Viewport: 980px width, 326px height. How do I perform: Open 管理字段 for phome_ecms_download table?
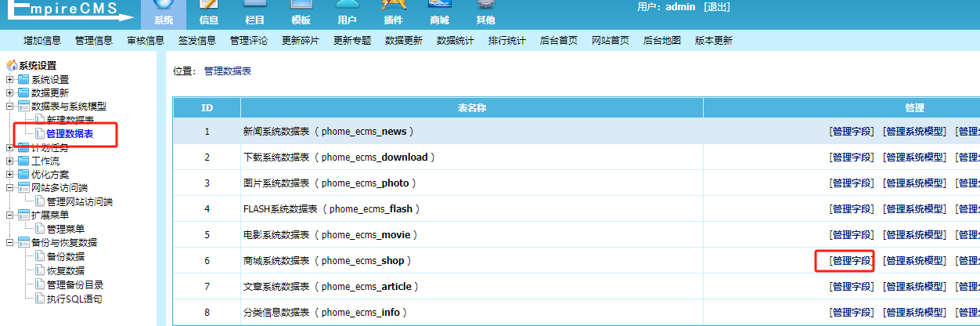tap(852, 158)
